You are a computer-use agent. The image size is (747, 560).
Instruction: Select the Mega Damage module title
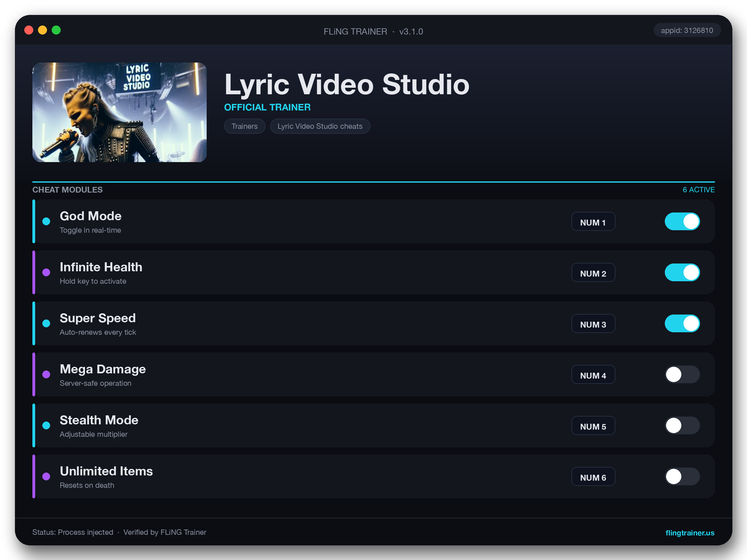click(103, 369)
